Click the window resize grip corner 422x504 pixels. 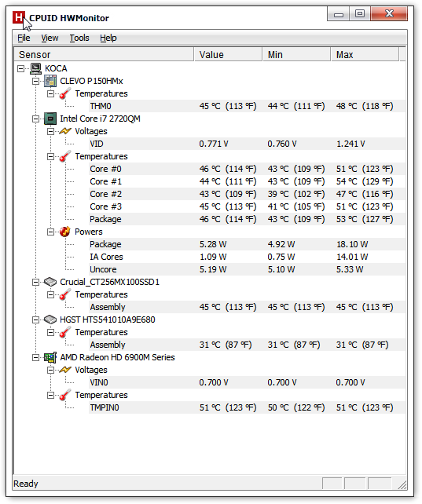[402, 484]
